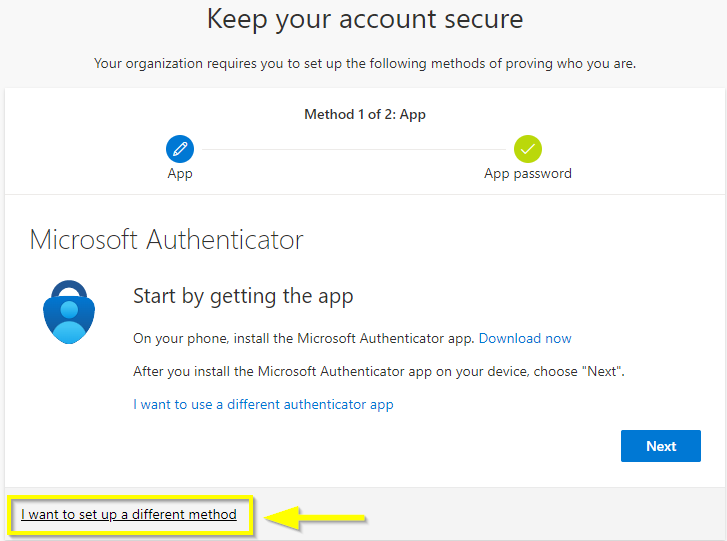Viewport: 727px width, 541px height.
Task: Click the Microsoft Authenticator heading text
Action: click(x=166, y=240)
